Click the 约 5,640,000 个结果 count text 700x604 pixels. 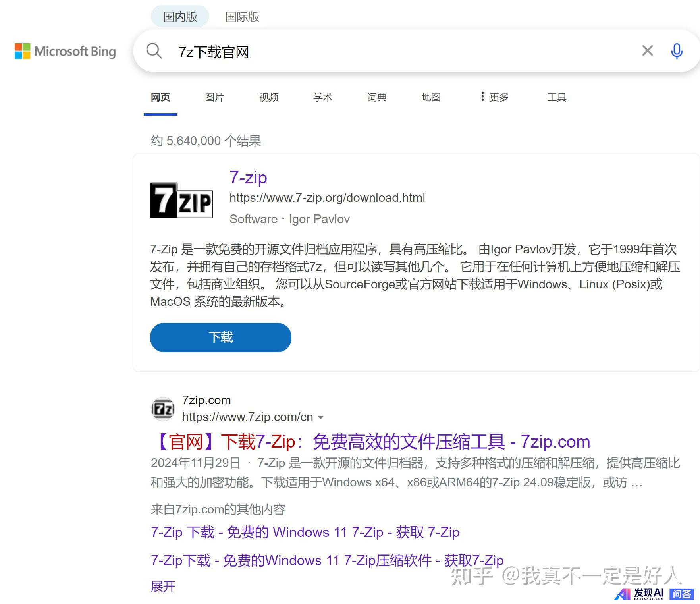[206, 141]
